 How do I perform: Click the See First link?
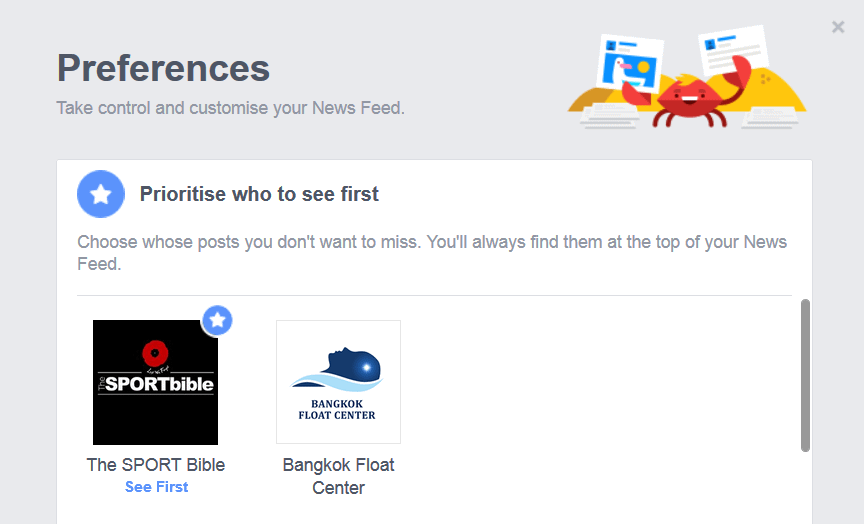tap(156, 487)
